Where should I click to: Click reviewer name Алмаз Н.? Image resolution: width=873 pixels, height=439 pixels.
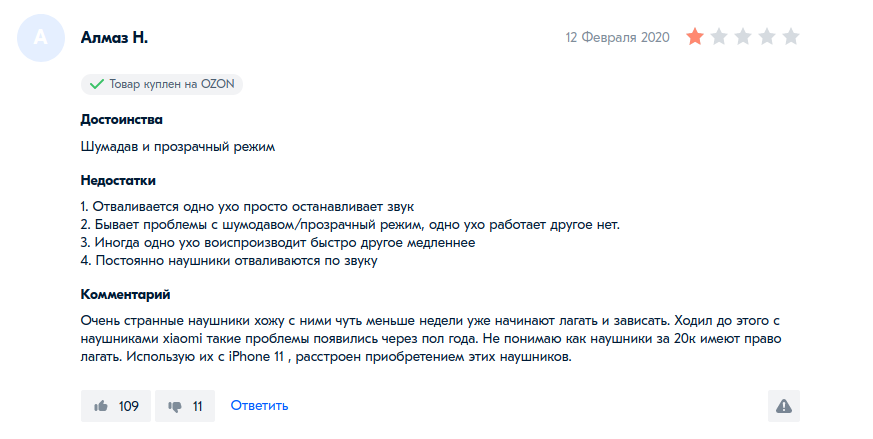tap(114, 38)
